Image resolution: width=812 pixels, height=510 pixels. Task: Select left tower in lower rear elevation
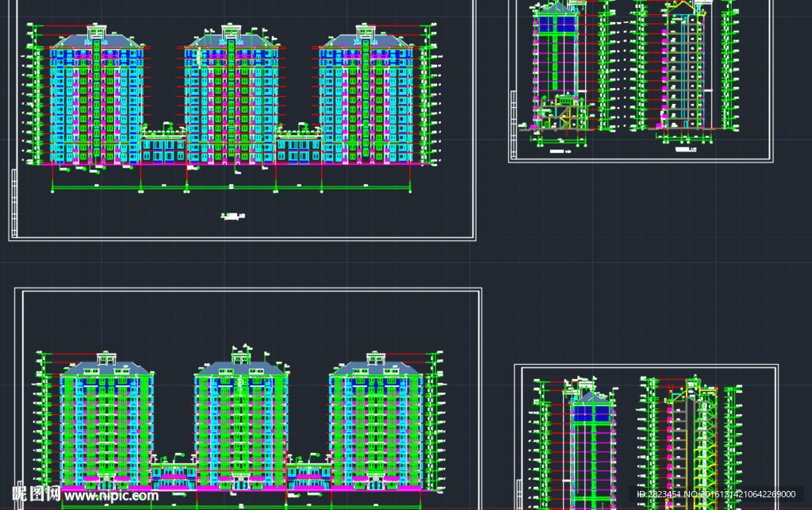(x=107, y=420)
